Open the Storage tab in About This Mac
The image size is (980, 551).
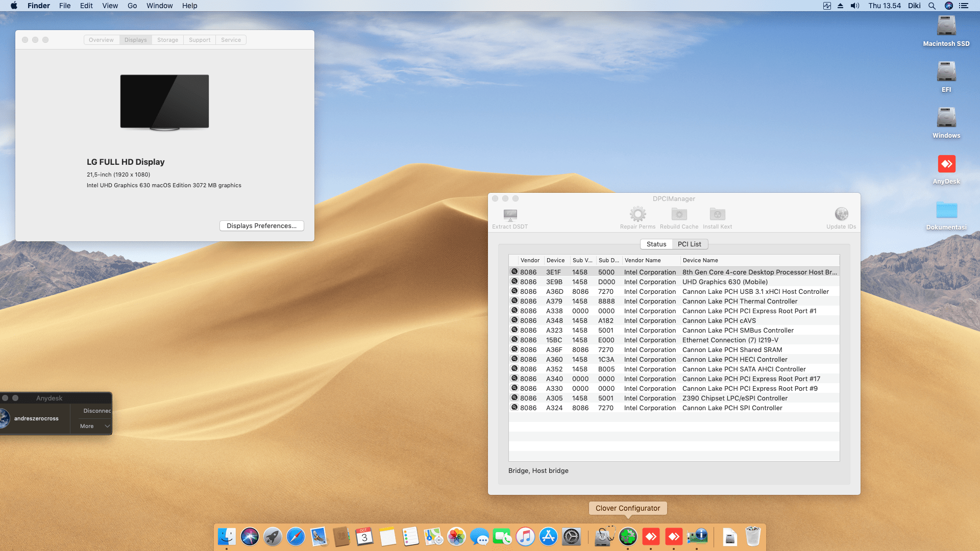[167, 40]
